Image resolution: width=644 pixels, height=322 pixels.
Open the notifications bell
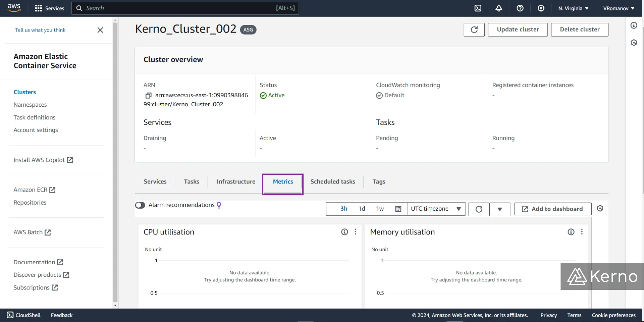point(499,8)
